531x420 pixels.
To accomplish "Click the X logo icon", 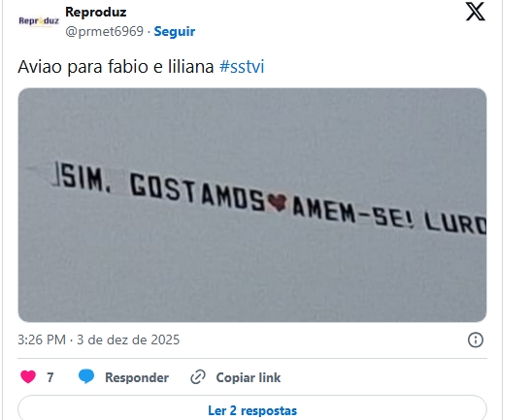I will [x=476, y=12].
